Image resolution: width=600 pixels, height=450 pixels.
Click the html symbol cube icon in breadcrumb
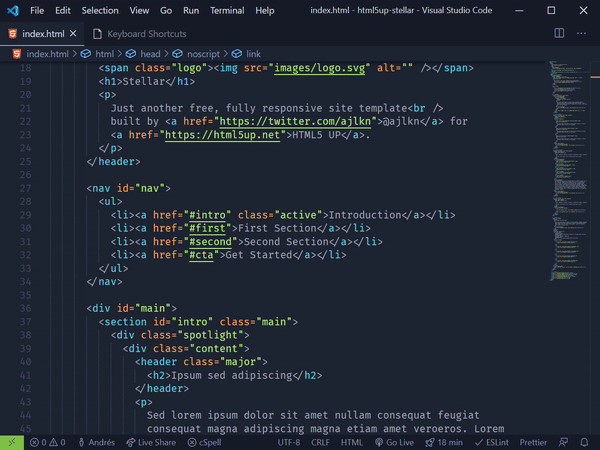pos(86,54)
